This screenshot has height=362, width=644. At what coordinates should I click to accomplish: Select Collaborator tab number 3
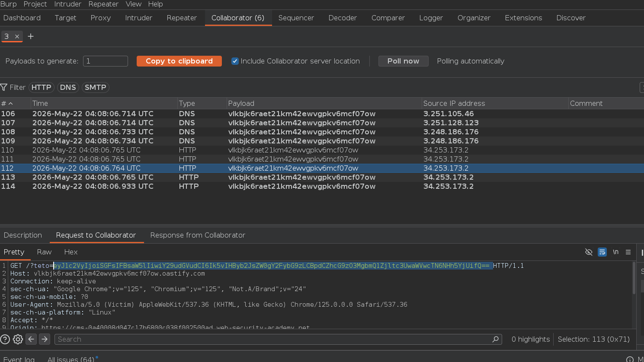(x=6, y=37)
